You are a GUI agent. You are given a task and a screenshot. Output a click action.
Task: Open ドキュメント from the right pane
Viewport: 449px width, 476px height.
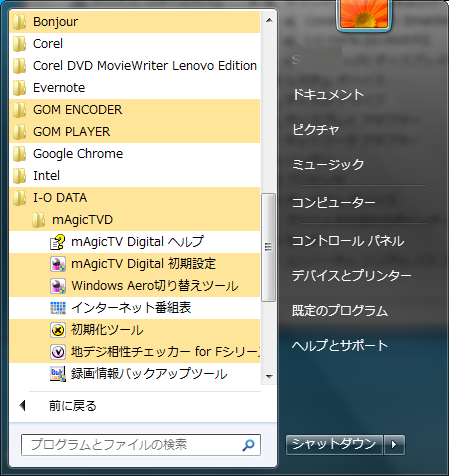click(328, 95)
